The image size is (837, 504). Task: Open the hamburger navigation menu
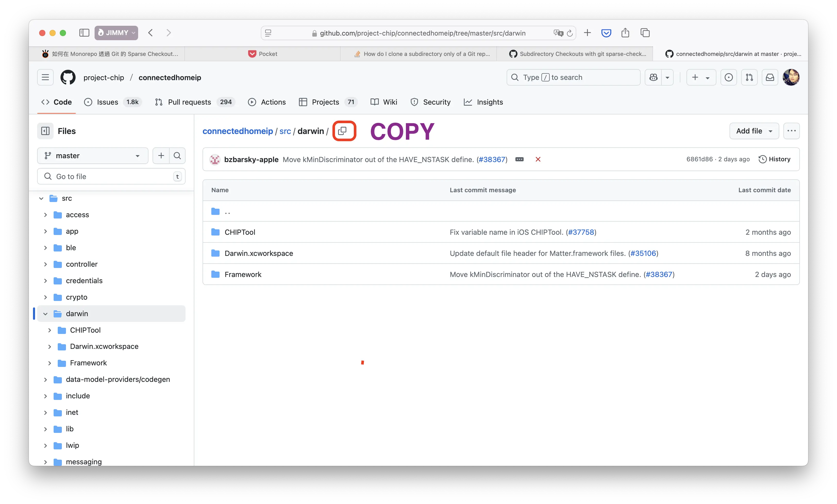pos(45,78)
